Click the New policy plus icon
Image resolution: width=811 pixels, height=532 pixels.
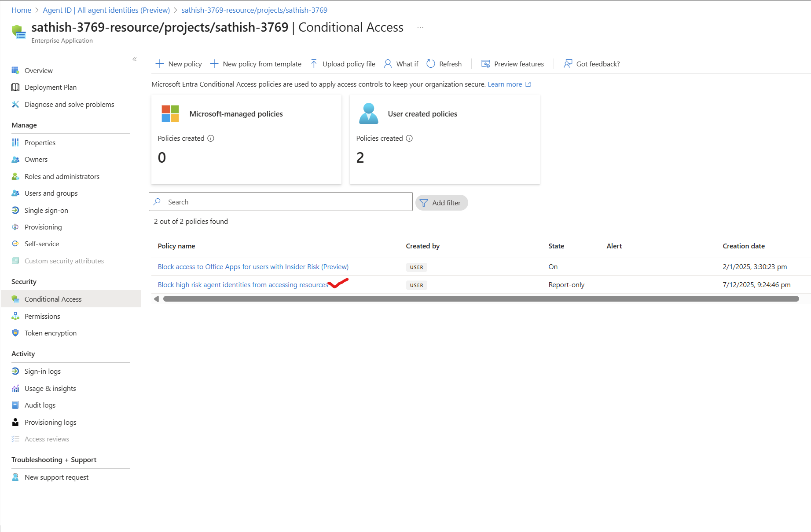(160, 64)
